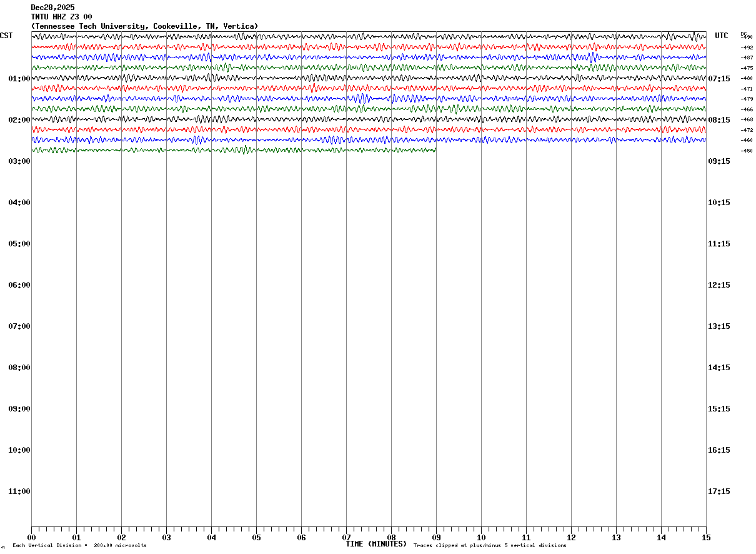Click minute tick label 03 on bottom axis

166,538
